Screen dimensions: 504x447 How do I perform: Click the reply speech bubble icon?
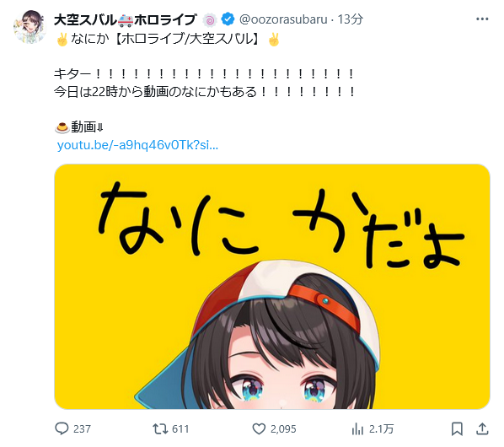pyautogui.click(x=62, y=428)
